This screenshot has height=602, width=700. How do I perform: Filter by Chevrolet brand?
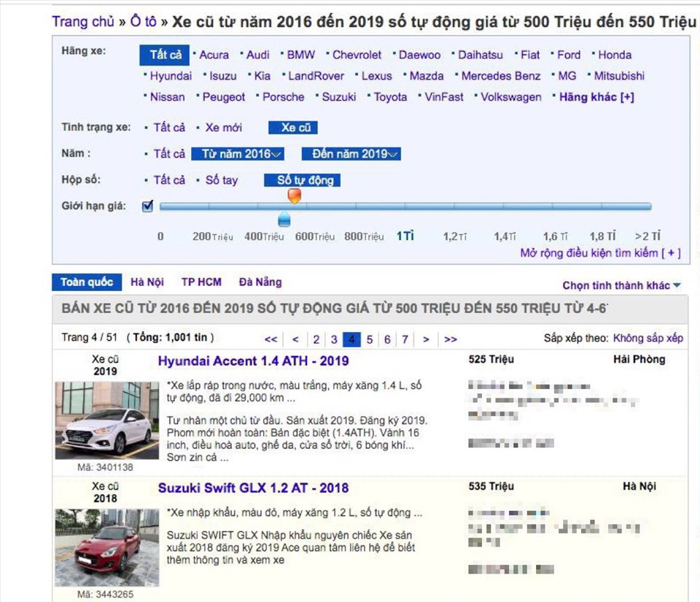pos(357,55)
